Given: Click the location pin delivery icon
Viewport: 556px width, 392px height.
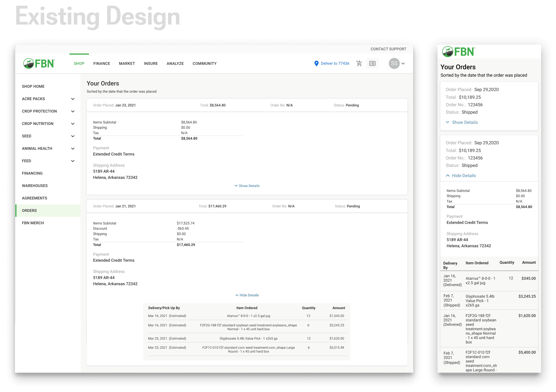Looking at the screenshot, I should click(317, 63).
